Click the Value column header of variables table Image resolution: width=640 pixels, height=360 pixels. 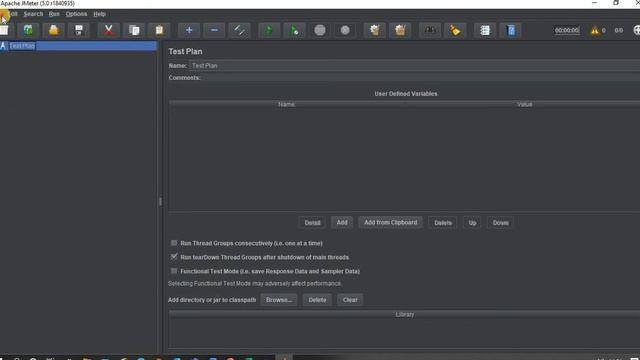click(x=524, y=104)
